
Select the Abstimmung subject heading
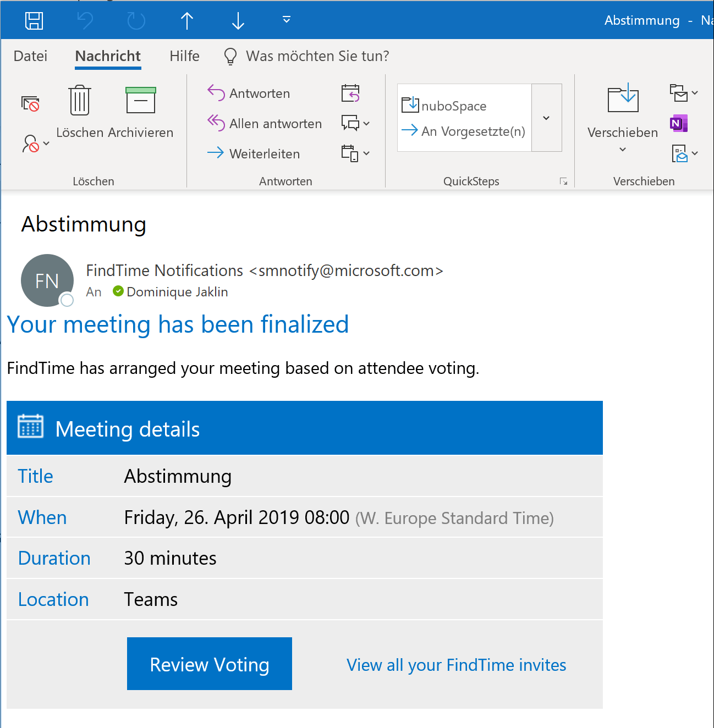(x=84, y=224)
